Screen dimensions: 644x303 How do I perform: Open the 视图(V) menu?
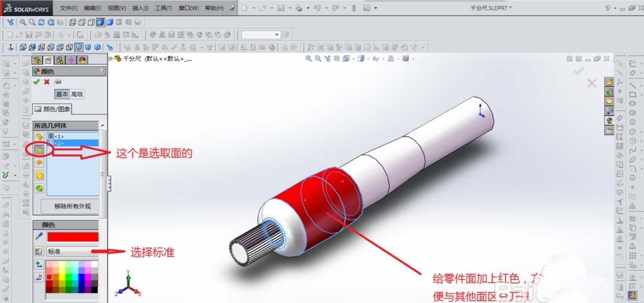coord(117,8)
